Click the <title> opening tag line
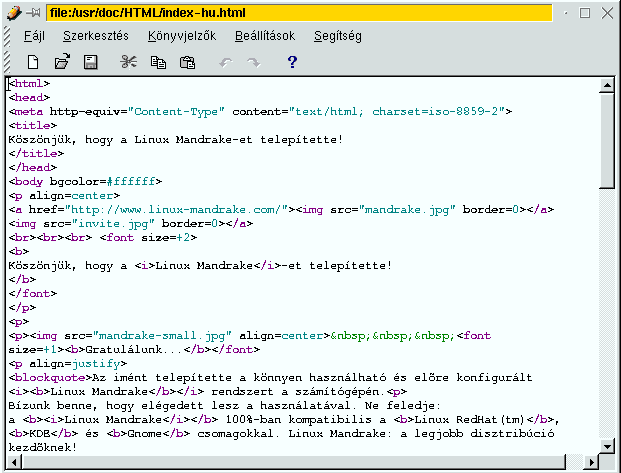The width and height of the screenshot is (621, 473). tap(33, 126)
